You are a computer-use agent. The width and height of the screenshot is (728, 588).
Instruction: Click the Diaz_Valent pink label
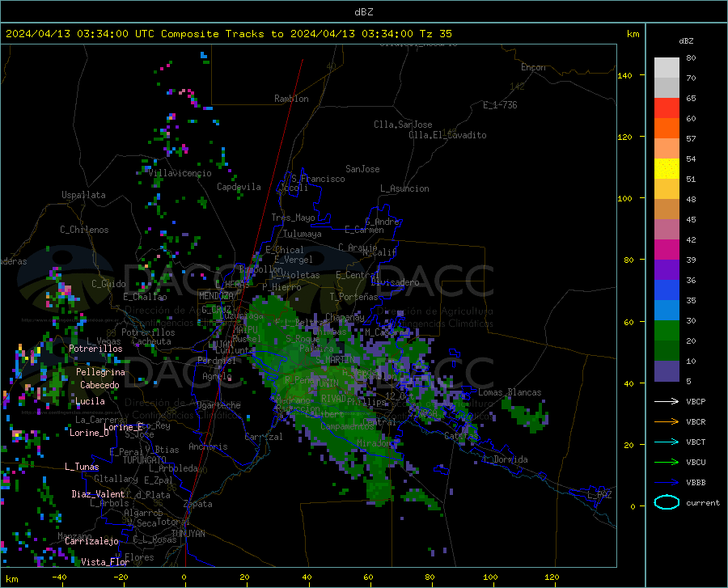(x=98, y=494)
